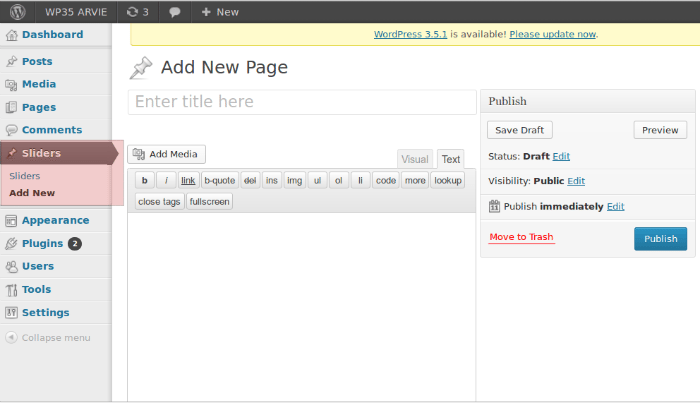Click the Move to Trash link

(521, 237)
